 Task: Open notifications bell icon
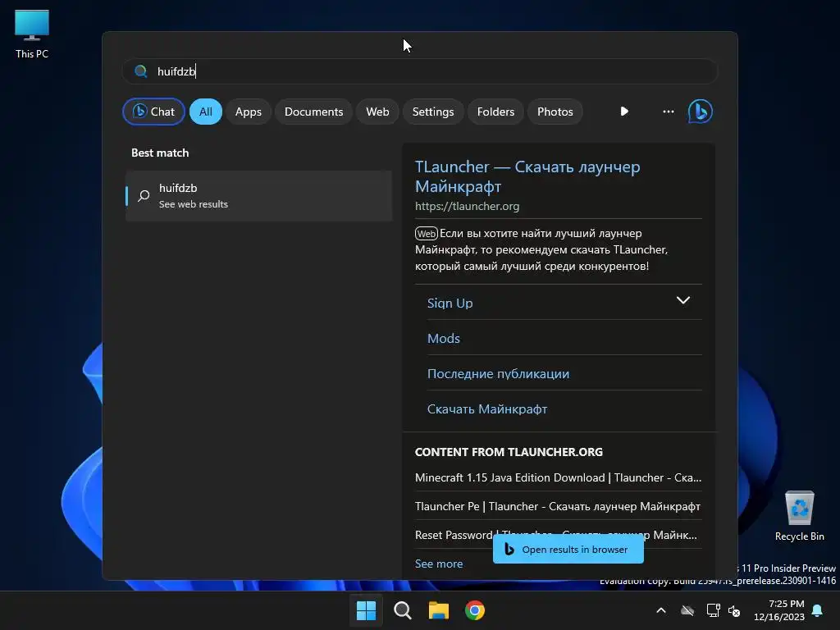[818, 610]
